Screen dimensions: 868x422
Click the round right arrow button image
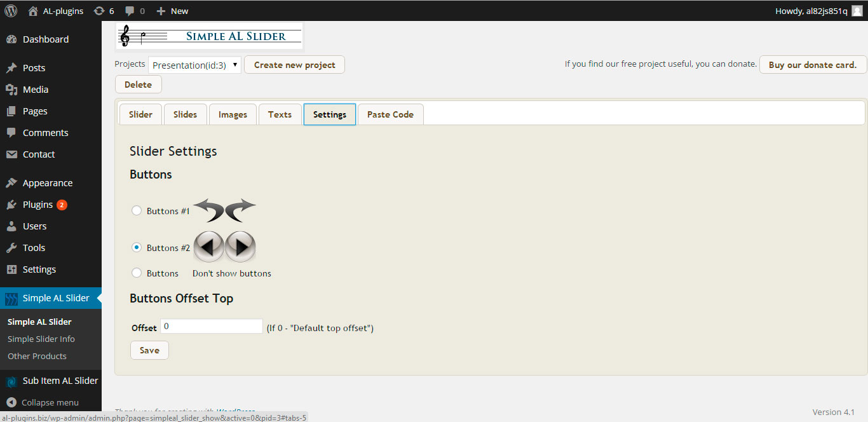point(240,247)
